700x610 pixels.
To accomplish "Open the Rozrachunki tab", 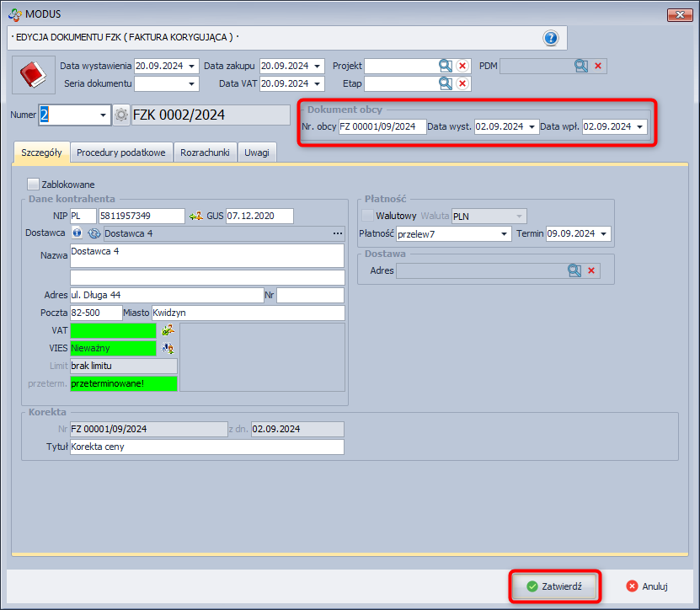I will click(205, 152).
